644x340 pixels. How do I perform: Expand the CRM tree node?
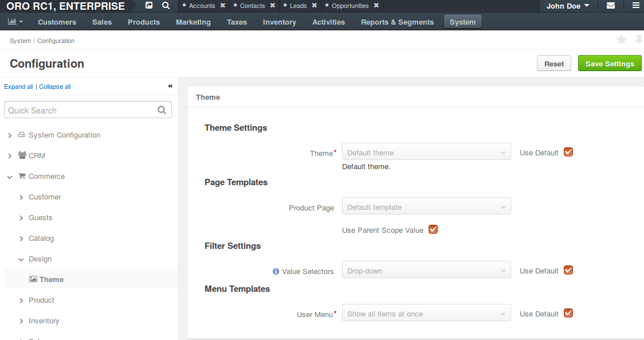point(10,156)
